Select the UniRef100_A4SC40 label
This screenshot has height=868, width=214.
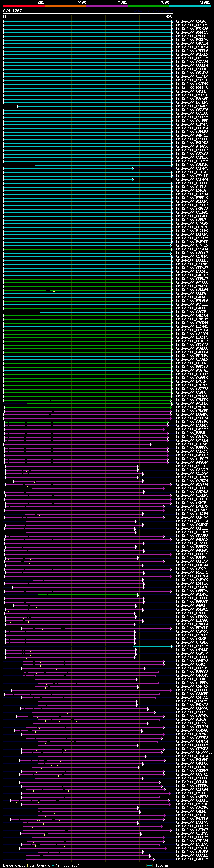[x=192, y=463]
